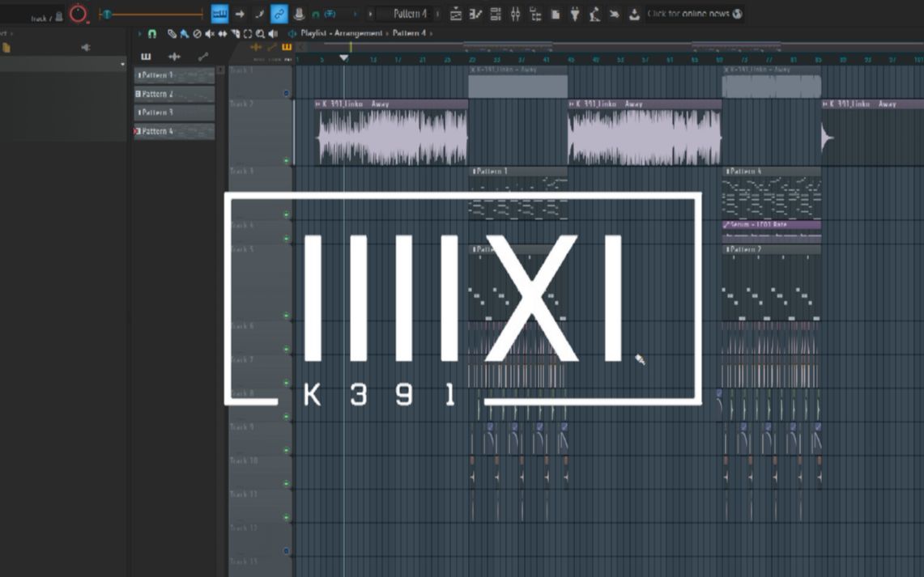Mute Track 11 using its green dot
The height and width of the screenshot is (577, 924).
tap(287, 518)
